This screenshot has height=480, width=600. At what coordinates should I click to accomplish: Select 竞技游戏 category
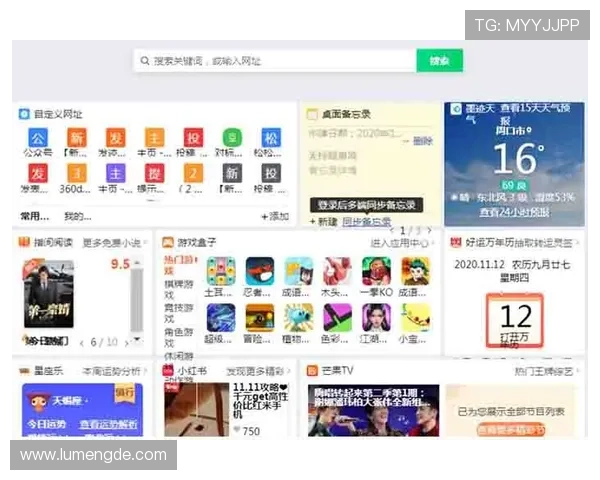click(178, 313)
